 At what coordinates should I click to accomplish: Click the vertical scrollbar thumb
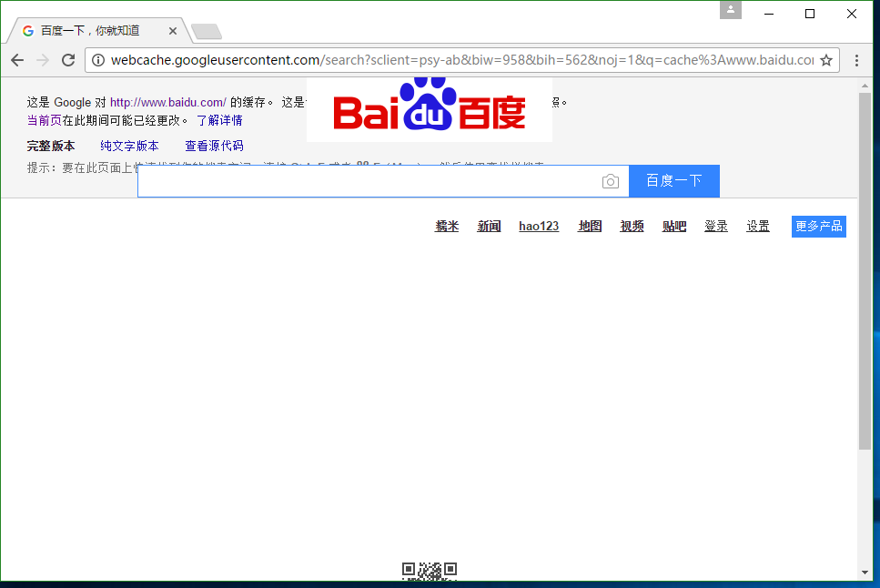865,270
